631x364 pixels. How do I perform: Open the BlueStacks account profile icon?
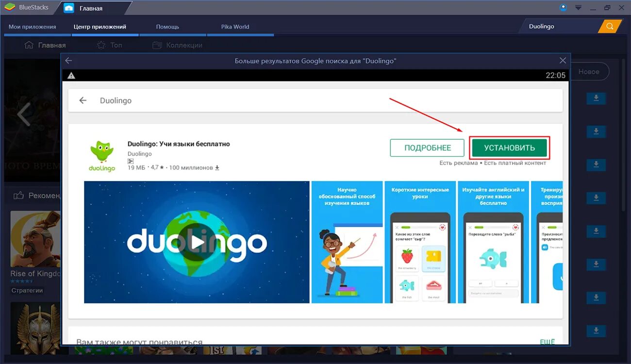tap(563, 7)
